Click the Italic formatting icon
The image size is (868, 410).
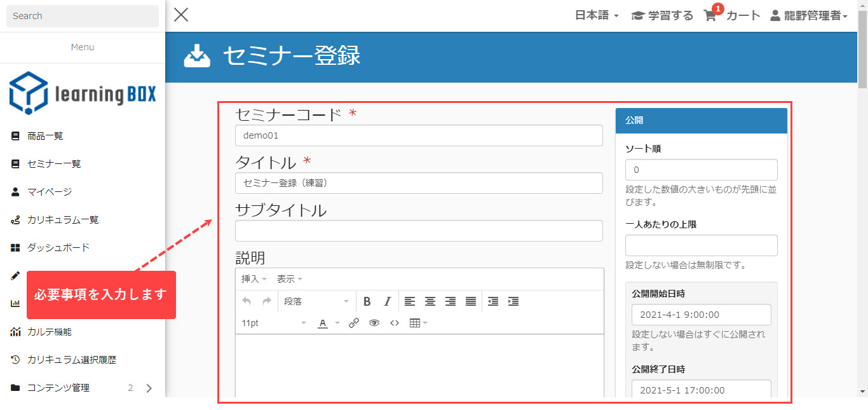click(386, 301)
